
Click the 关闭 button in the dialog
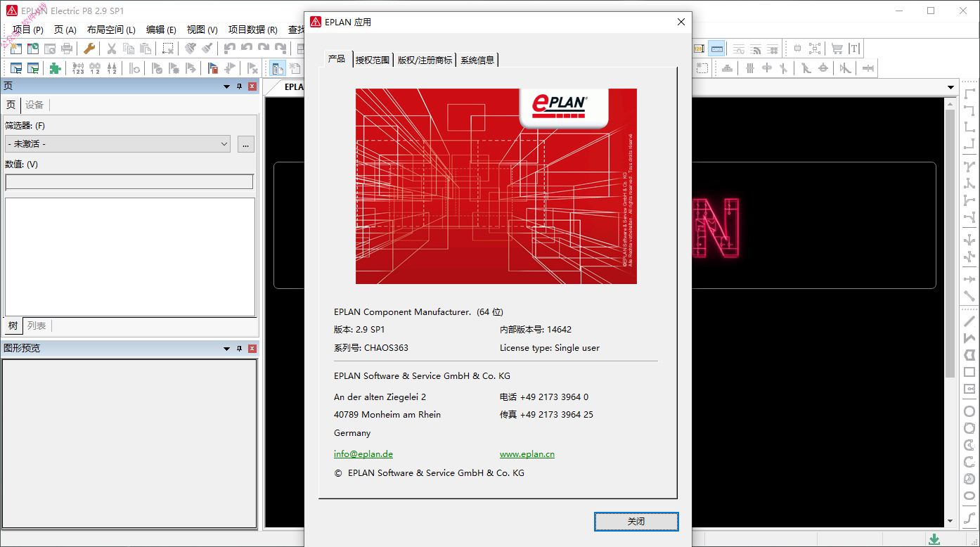[636, 521]
